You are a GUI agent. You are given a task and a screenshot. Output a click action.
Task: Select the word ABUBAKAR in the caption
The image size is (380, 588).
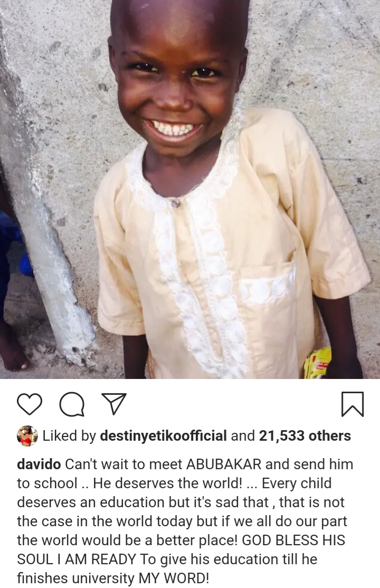click(224, 464)
